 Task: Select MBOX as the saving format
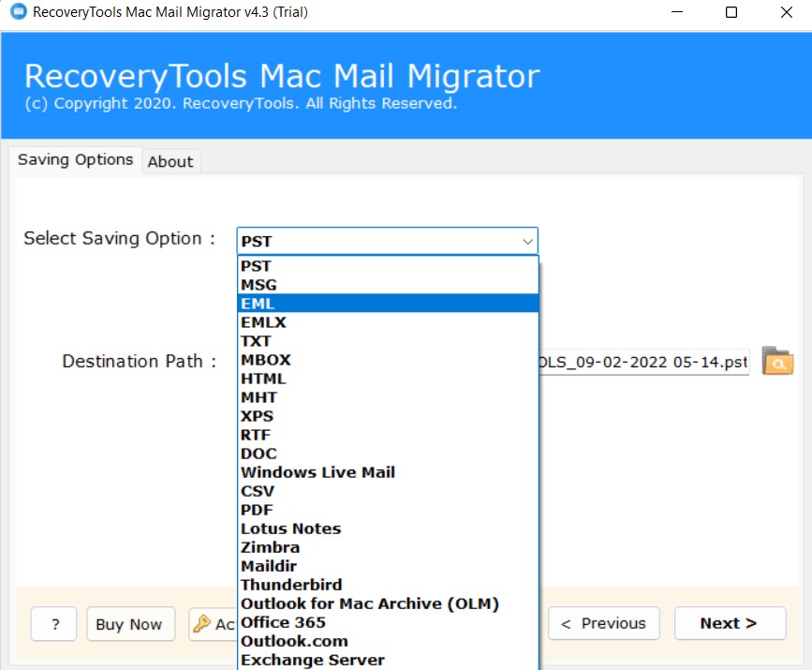(388, 360)
